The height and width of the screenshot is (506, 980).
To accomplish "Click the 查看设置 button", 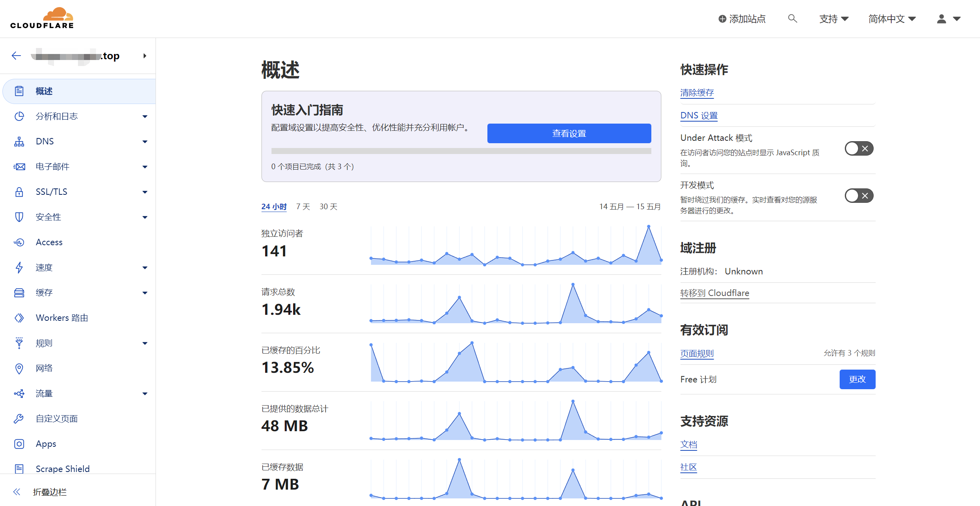I will coord(569,133).
